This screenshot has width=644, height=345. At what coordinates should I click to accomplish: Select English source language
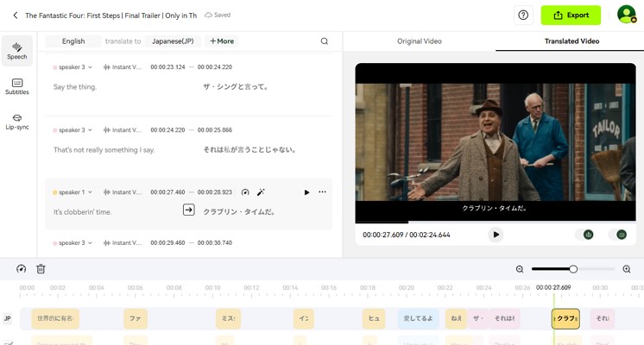tap(73, 41)
